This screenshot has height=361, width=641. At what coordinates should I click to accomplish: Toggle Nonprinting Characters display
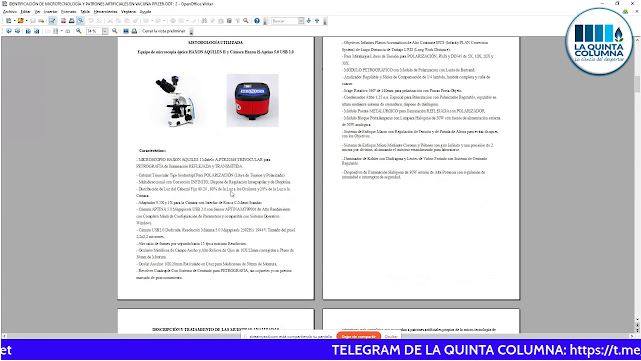(x=237, y=20)
